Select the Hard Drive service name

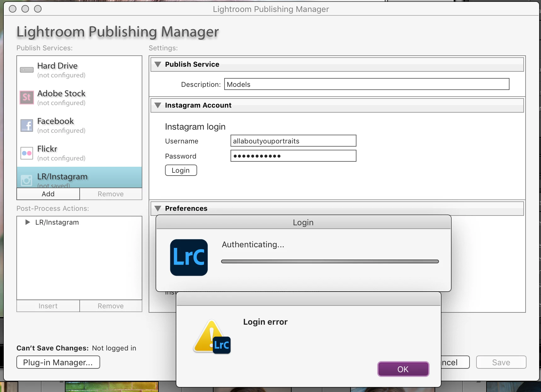click(x=57, y=66)
